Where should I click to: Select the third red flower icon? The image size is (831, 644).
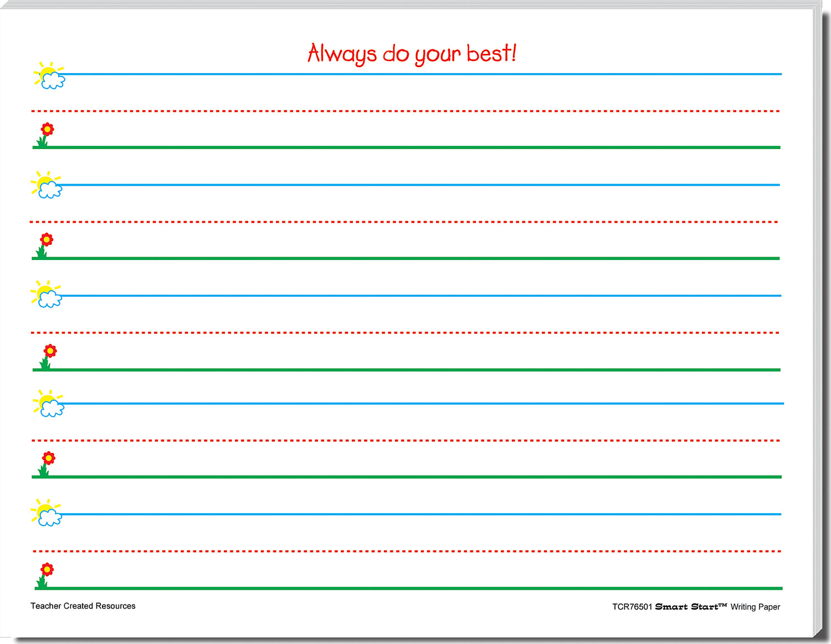pos(48,356)
